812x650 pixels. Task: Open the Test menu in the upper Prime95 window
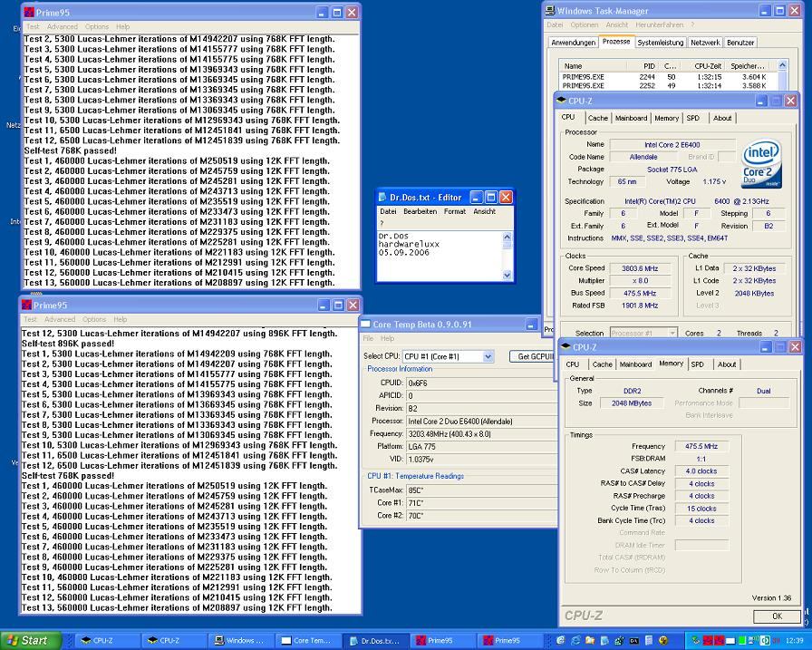33,27
